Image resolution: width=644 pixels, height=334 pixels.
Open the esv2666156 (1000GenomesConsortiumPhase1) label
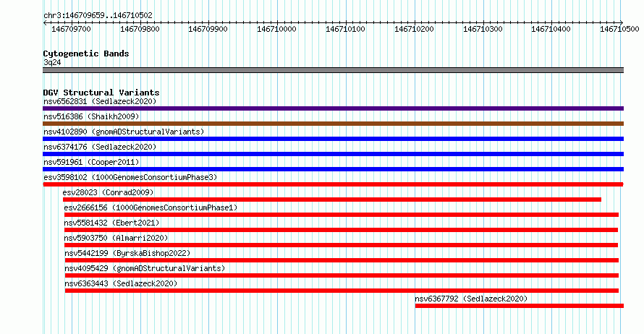[151, 207]
